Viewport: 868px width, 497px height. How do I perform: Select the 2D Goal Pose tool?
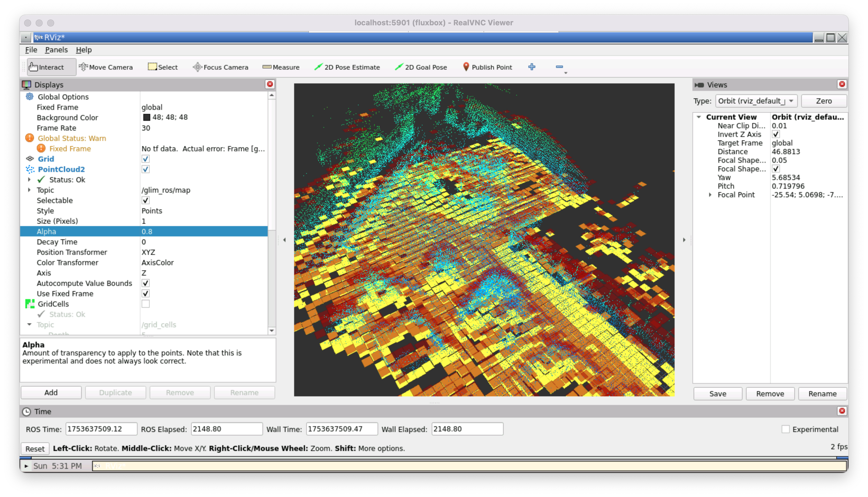tap(421, 67)
